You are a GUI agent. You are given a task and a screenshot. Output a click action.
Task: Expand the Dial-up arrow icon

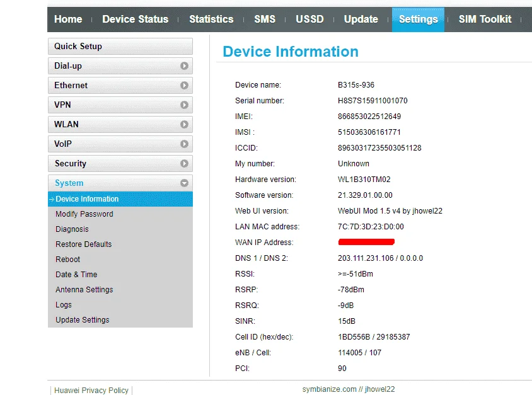[x=184, y=66]
